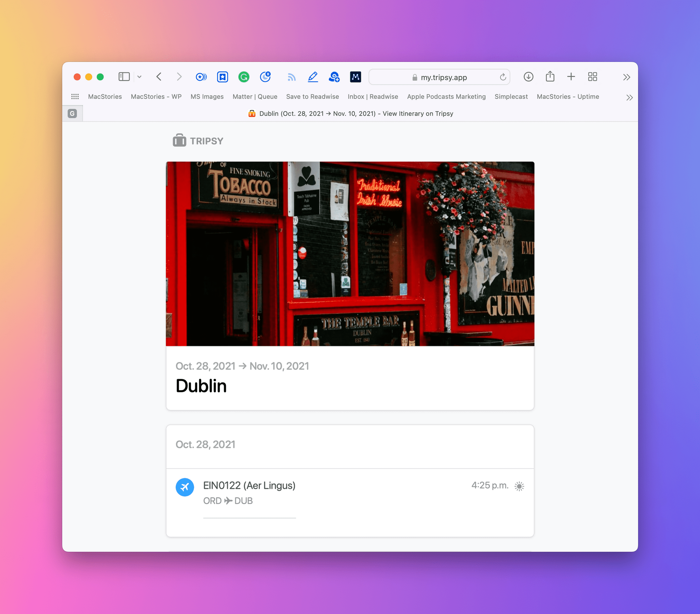The image size is (700, 614).
Task: Click the 4:25 p.m. departure time
Action: pos(490,485)
